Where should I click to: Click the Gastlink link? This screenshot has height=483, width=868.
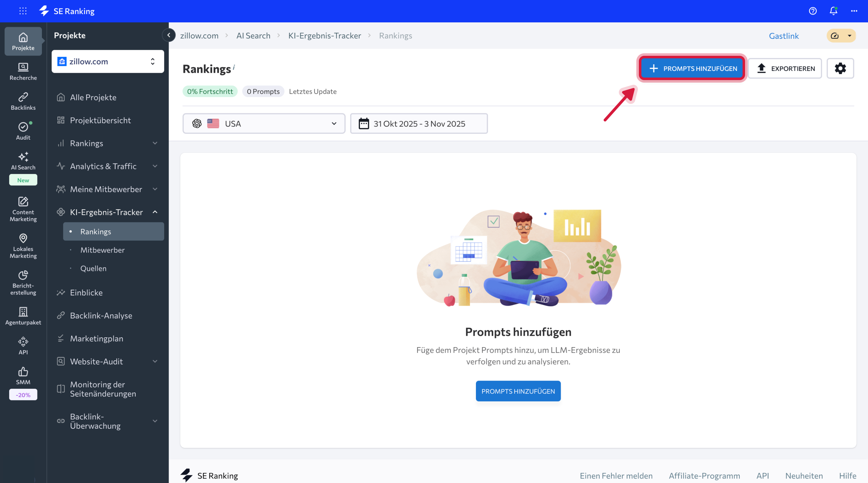[784, 36]
